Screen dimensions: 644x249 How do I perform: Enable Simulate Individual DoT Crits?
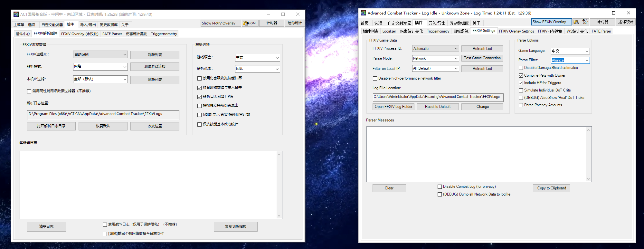pos(521,90)
